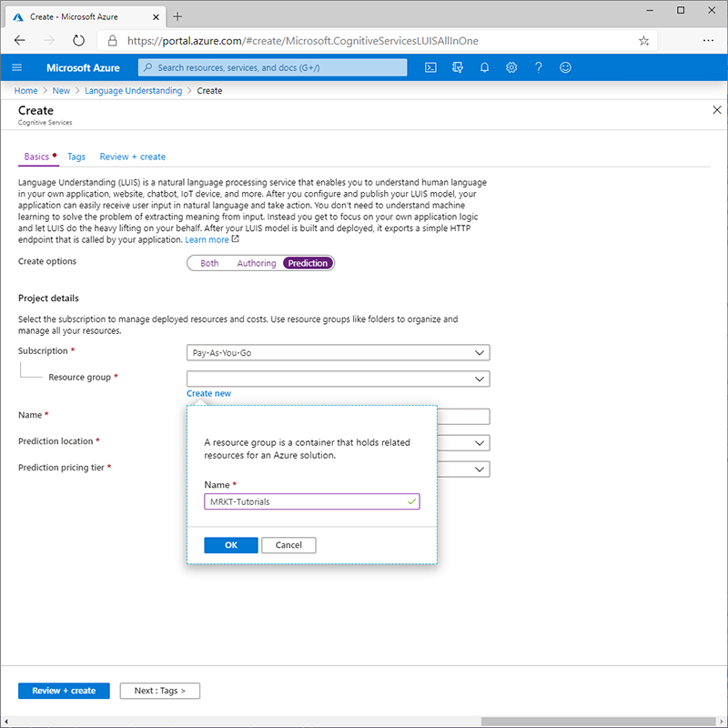Viewport: 728px width, 728px height.
Task: Go back with the browser back arrow
Action: coord(19,41)
